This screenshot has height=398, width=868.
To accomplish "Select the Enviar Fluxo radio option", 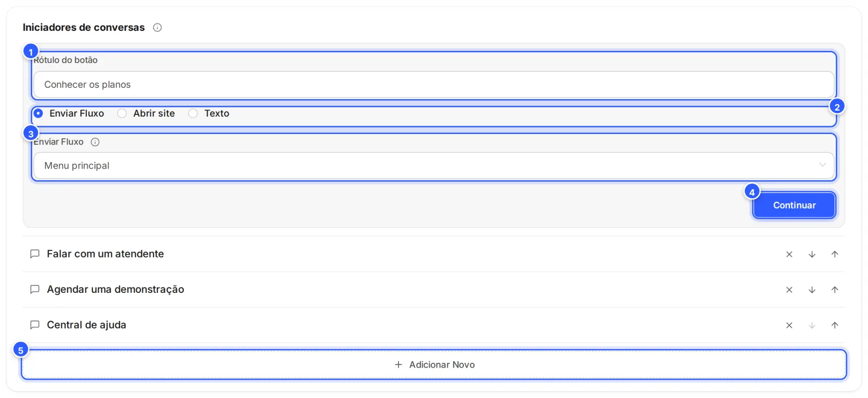I will [38, 113].
